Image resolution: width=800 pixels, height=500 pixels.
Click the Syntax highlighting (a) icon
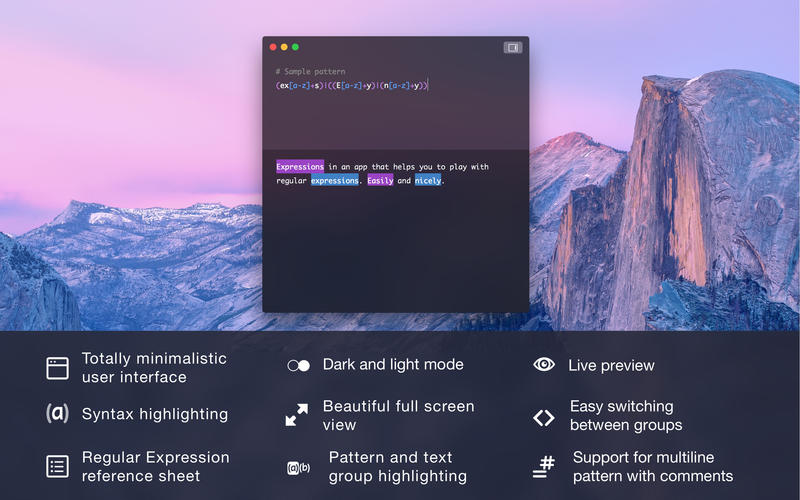[x=57, y=413]
